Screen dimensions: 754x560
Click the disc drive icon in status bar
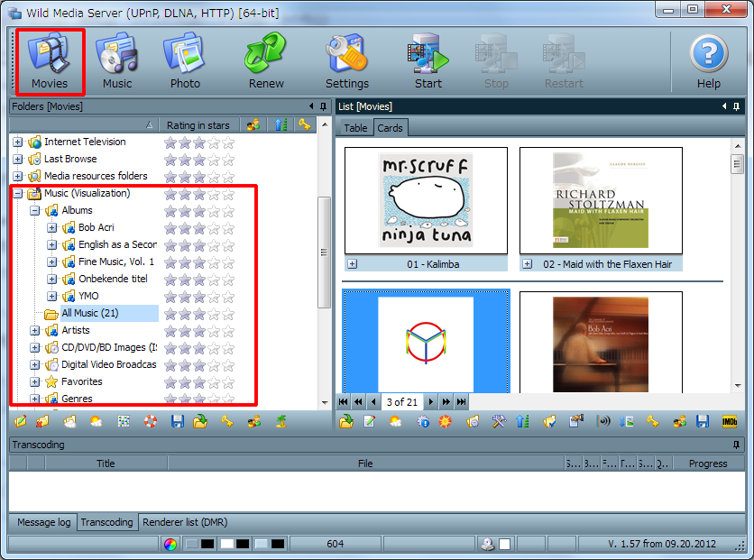coord(488,544)
